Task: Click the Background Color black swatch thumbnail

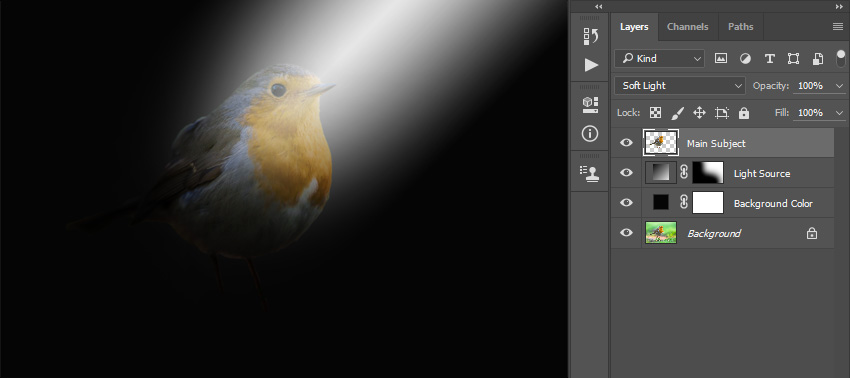Action: [x=661, y=202]
